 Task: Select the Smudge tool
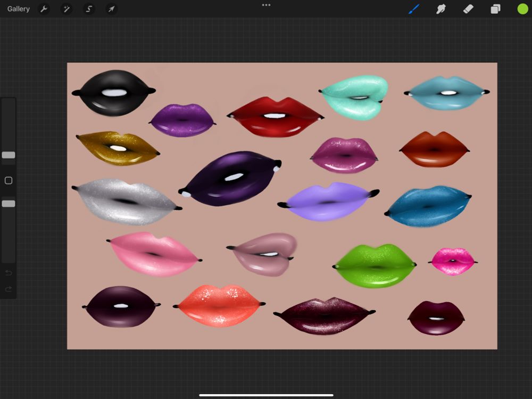441,9
